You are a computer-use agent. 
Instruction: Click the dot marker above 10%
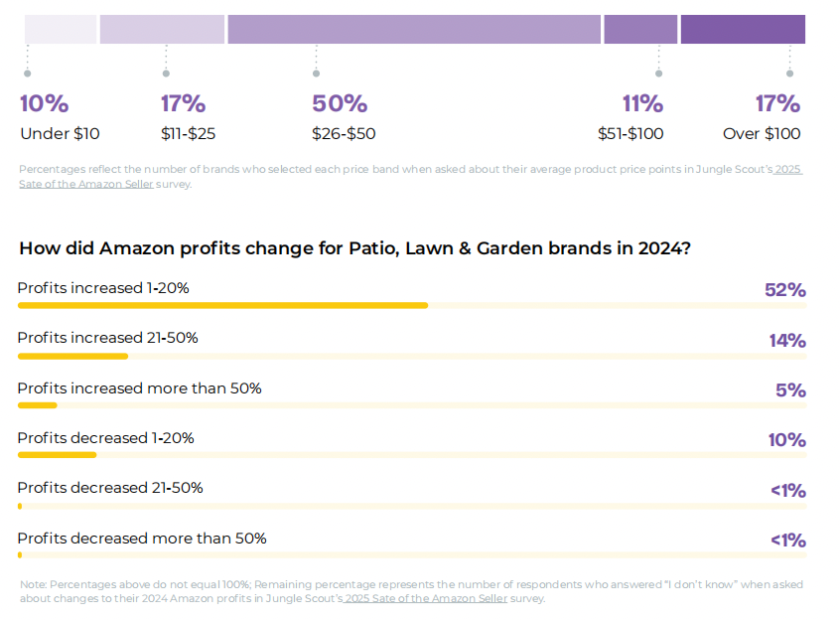[x=28, y=74]
